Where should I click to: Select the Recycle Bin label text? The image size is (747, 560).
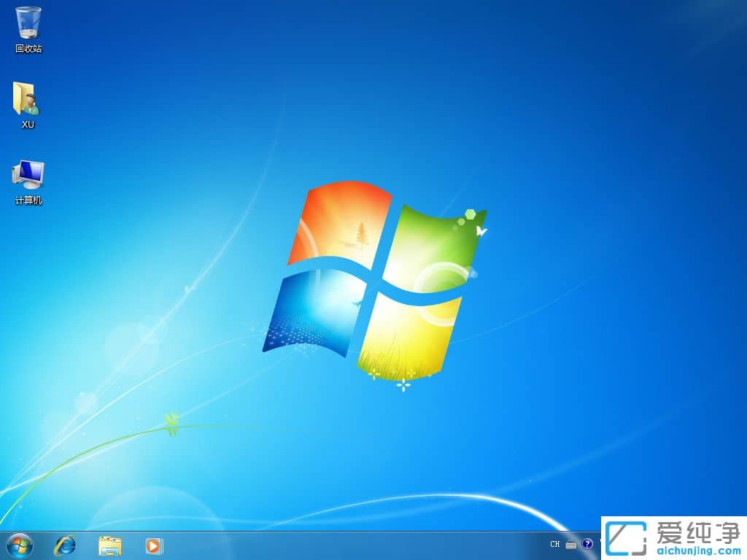[28, 48]
